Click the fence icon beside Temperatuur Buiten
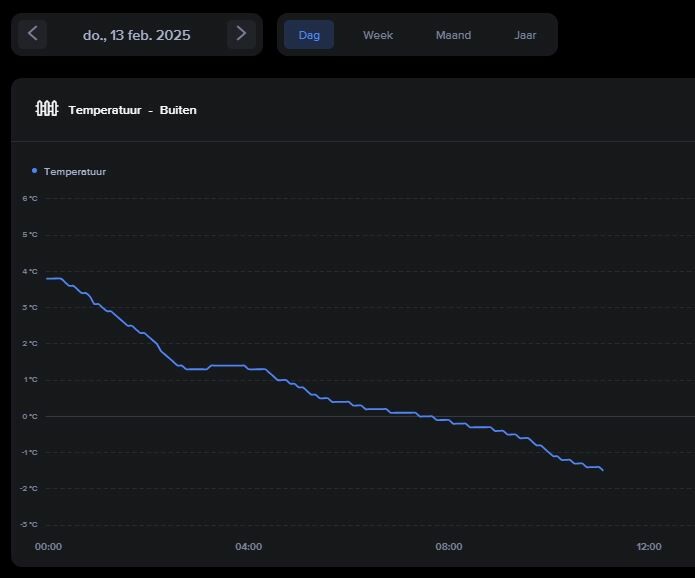The width and height of the screenshot is (695, 578). pyautogui.click(x=47, y=109)
